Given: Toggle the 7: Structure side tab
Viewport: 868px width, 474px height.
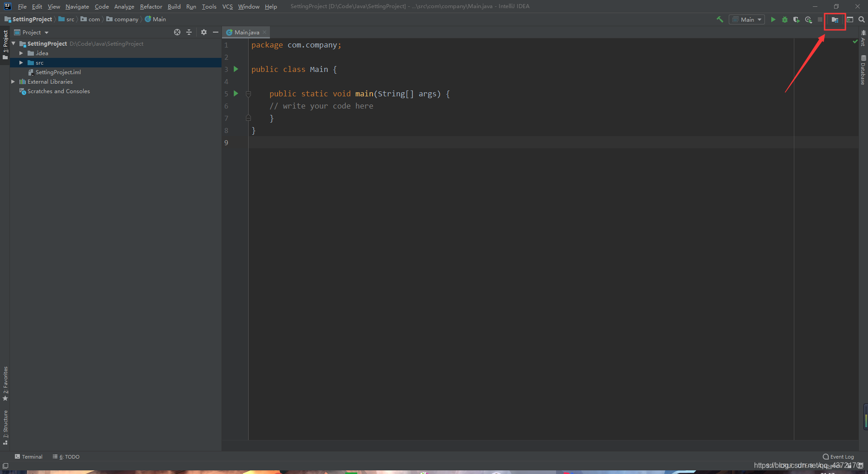Looking at the screenshot, I should coord(5,427).
